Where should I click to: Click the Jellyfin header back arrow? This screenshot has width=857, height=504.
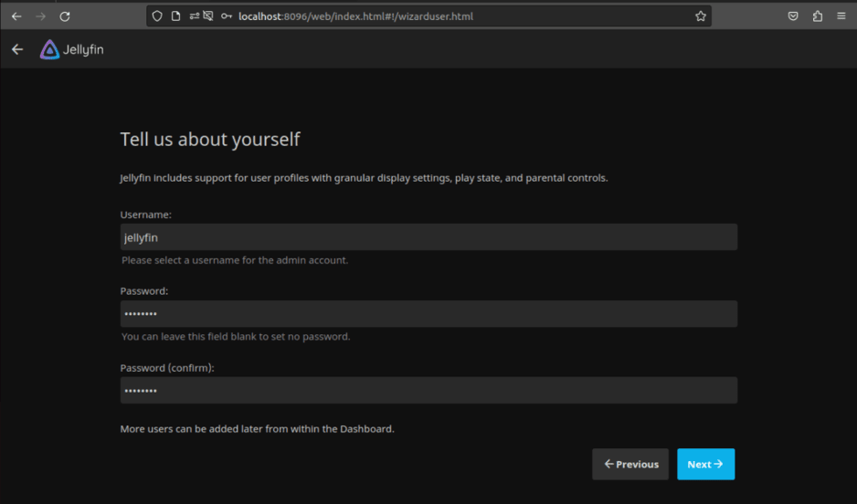(x=17, y=49)
